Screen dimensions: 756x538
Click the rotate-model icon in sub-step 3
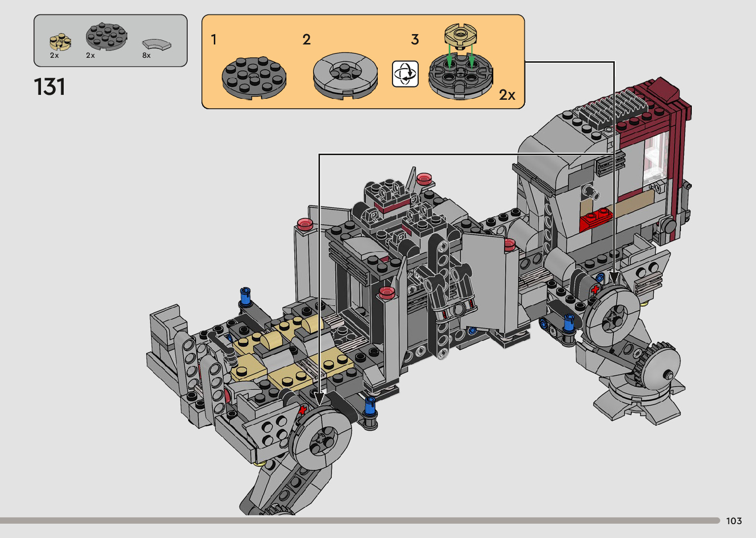point(405,74)
